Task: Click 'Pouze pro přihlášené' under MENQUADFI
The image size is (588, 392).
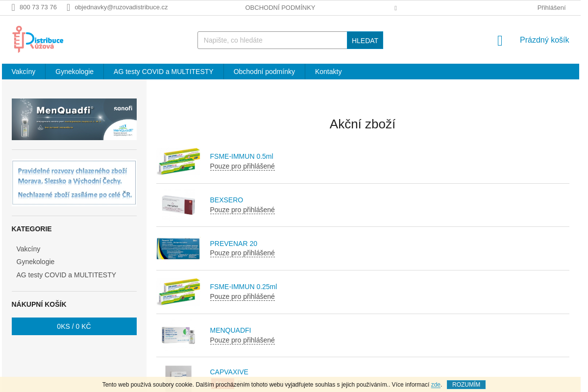Action: click(x=243, y=340)
